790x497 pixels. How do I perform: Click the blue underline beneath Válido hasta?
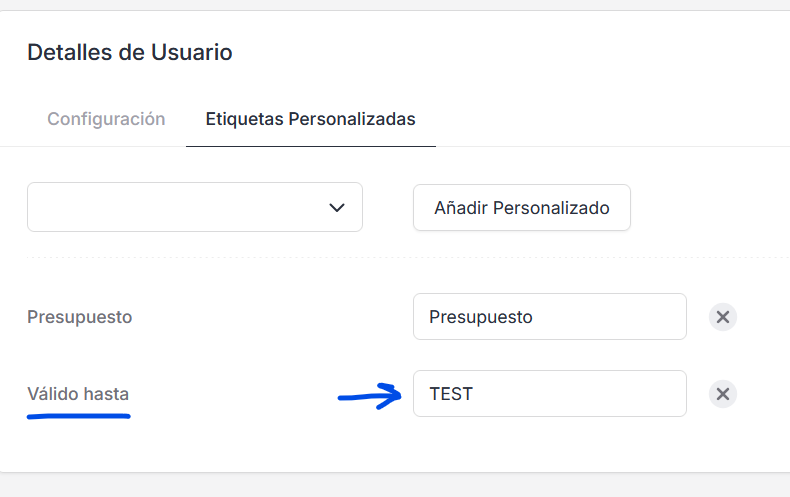click(79, 416)
